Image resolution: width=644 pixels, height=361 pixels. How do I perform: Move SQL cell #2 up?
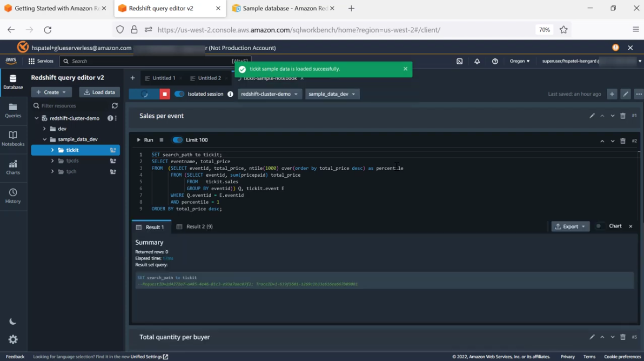tap(602, 141)
